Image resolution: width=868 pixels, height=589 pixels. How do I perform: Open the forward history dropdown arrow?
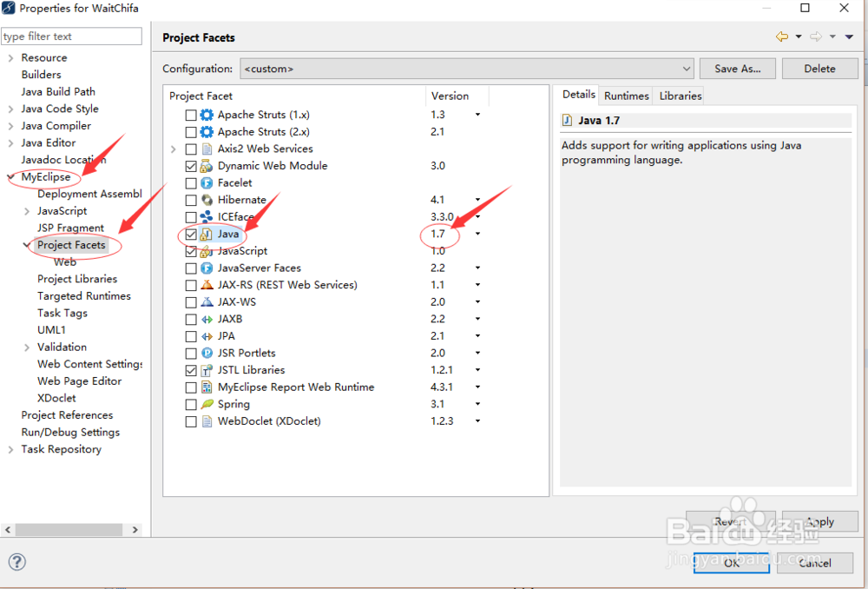(x=832, y=36)
